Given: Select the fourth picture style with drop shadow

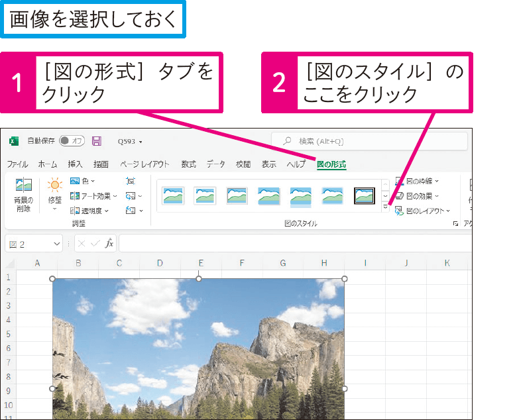Looking at the screenshot, I should click(268, 195).
